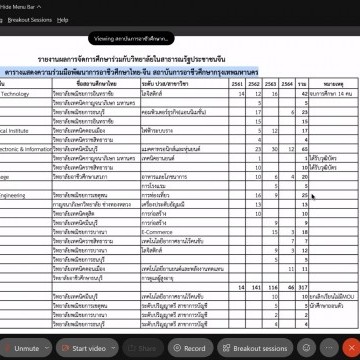This screenshot has width=360, height=360.
Task: Collapse the bar with Hide Menu Bar
Action: tap(21, 6)
